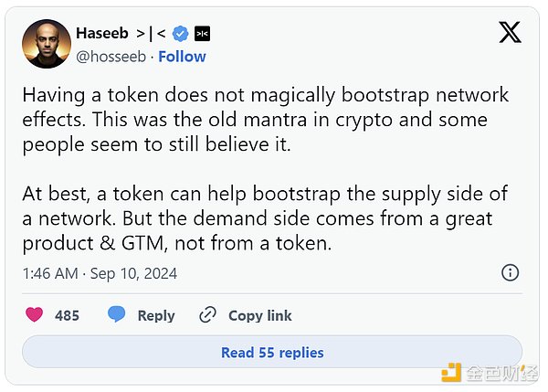Open the 1:46 AM Sep 10, 2024 timestamp

(100, 273)
